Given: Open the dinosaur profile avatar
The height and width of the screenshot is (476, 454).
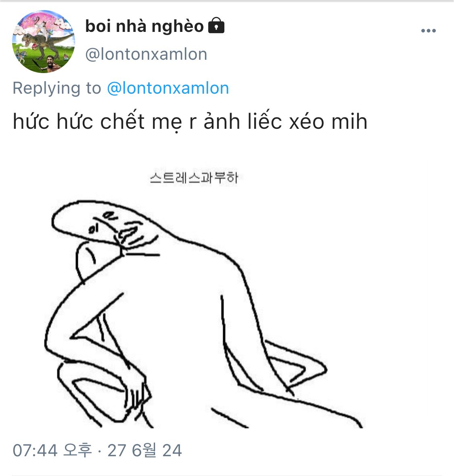Looking at the screenshot, I should coord(44,42).
